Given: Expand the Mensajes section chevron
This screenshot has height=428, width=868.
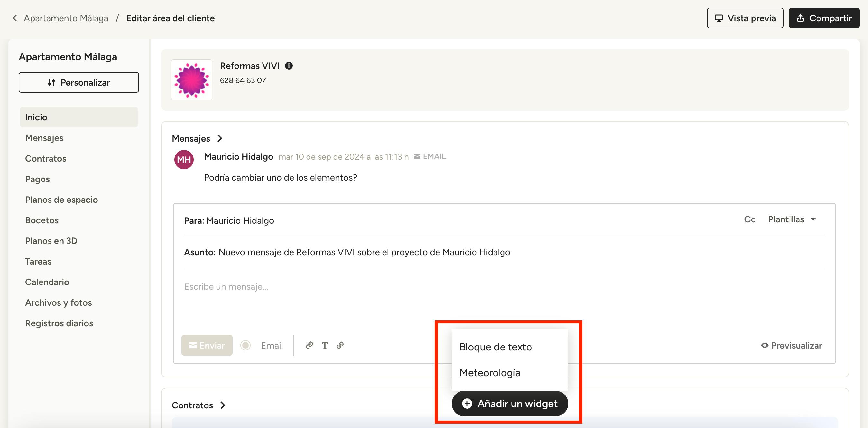Looking at the screenshot, I should pos(220,138).
